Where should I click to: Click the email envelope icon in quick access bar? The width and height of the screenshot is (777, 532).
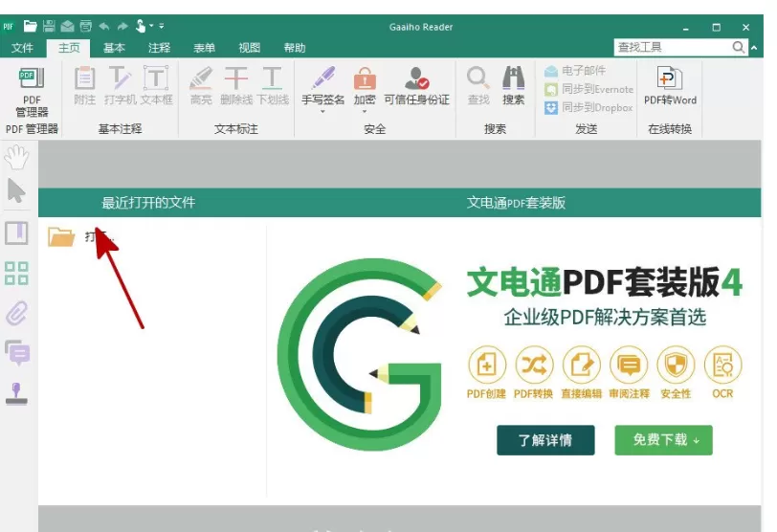click(x=67, y=26)
